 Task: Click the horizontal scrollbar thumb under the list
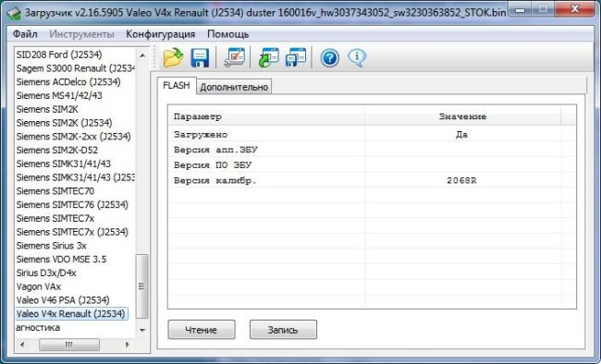pyautogui.click(x=69, y=344)
